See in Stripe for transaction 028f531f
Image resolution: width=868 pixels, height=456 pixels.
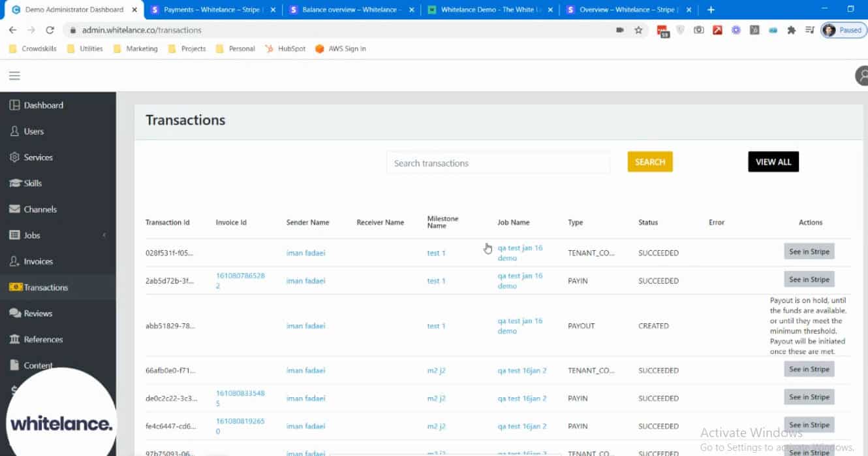tap(809, 252)
